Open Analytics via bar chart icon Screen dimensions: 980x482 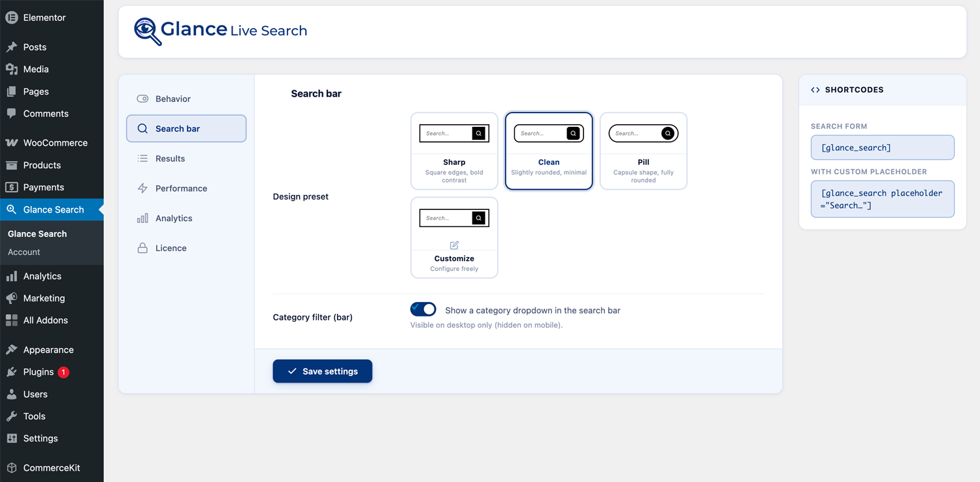pyautogui.click(x=142, y=218)
